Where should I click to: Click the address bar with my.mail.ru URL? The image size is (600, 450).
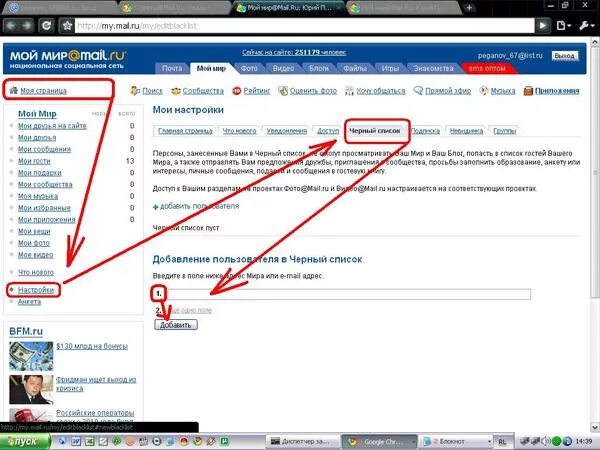coord(304,26)
